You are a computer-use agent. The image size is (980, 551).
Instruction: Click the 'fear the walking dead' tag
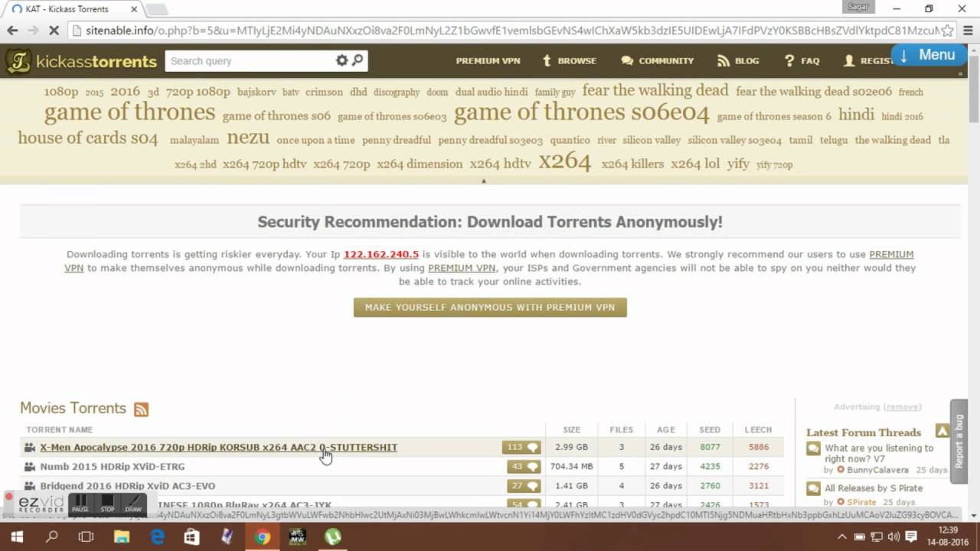(655, 90)
